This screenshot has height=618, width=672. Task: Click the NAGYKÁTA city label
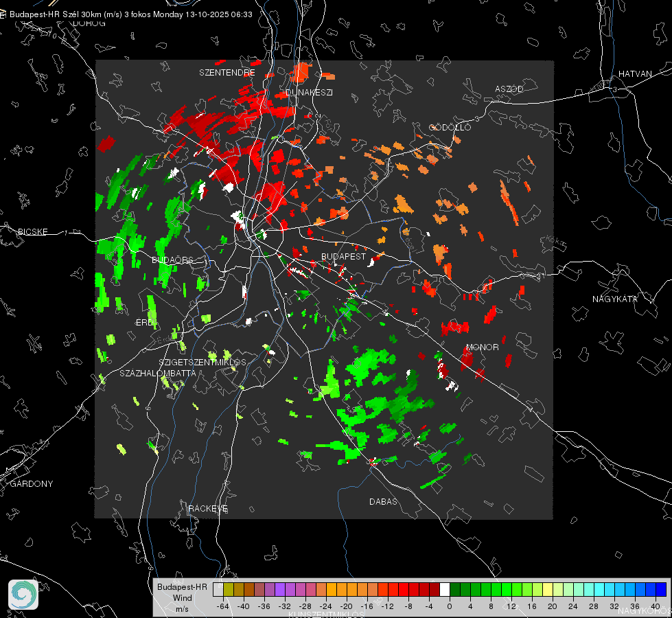(615, 299)
